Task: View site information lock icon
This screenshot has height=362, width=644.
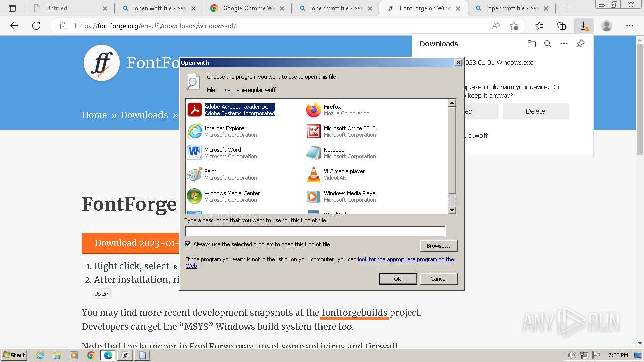Action: click(x=63, y=26)
